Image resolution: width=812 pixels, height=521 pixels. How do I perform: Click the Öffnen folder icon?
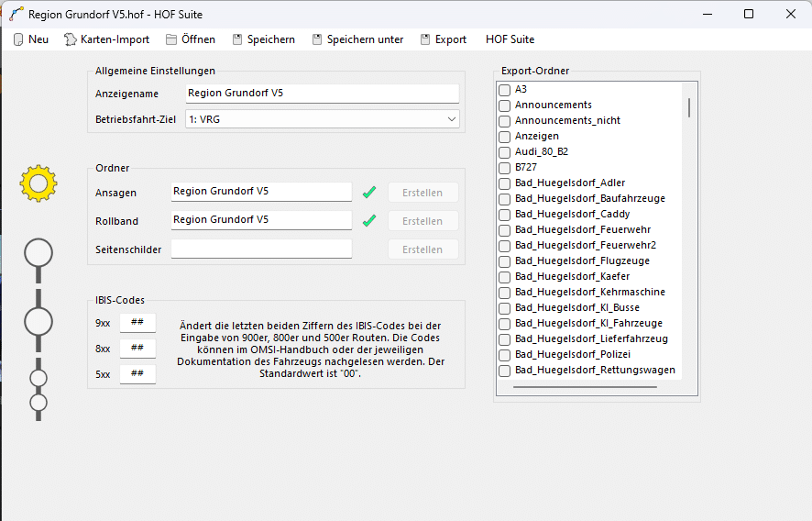point(170,39)
